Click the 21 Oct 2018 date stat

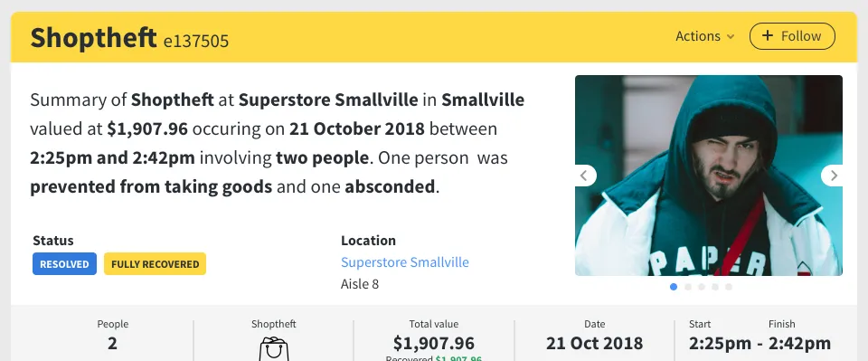(x=595, y=343)
